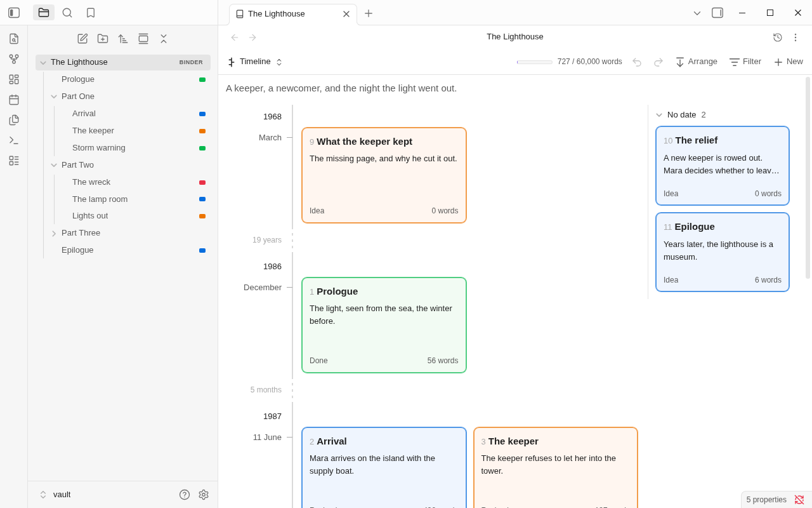The height and width of the screenshot is (508, 812).
Task: Close The Lighthouse tab
Action: pos(346,14)
